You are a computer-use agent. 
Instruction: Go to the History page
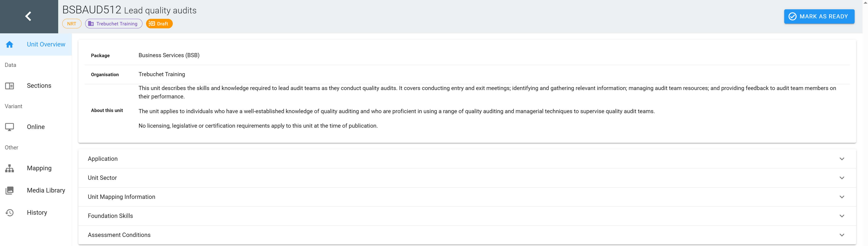(37, 213)
